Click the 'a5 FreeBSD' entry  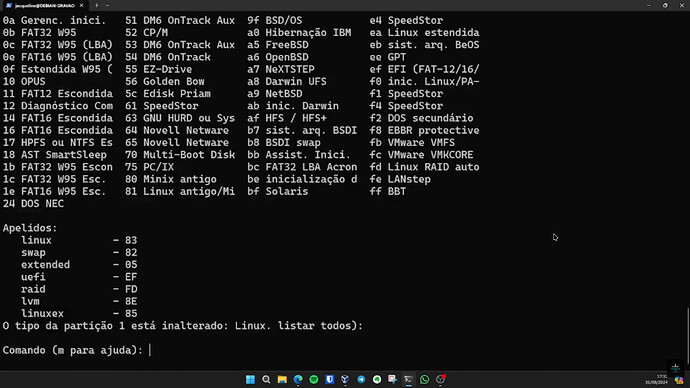278,45
